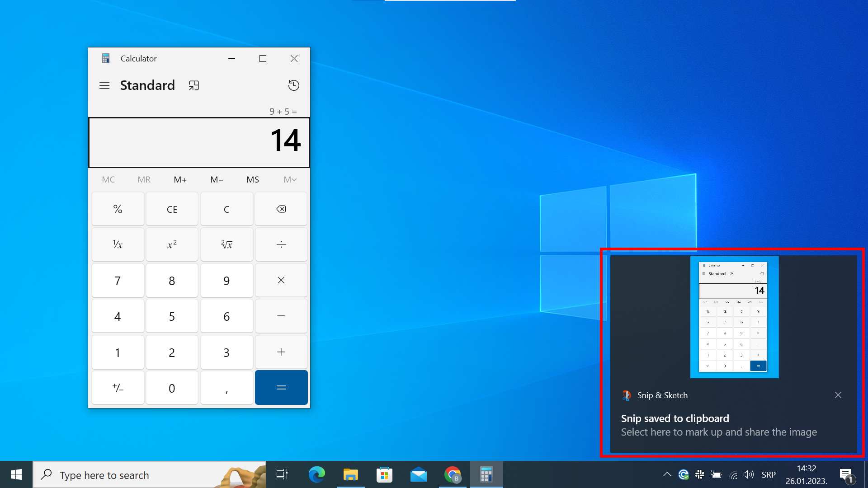Open the calculation history panel
The width and height of the screenshot is (868, 488).
pyautogui.click(x=293, y=85)
